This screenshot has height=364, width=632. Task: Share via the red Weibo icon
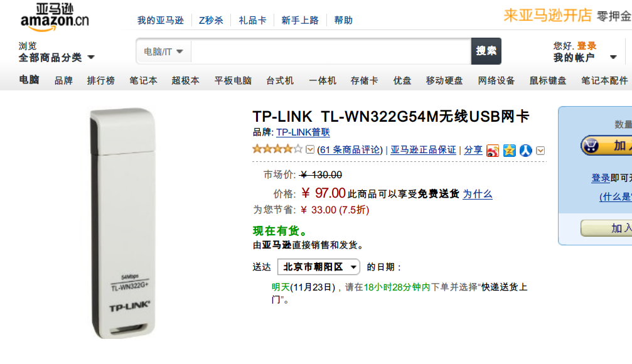pyautogui.click(x=493, y=151)
